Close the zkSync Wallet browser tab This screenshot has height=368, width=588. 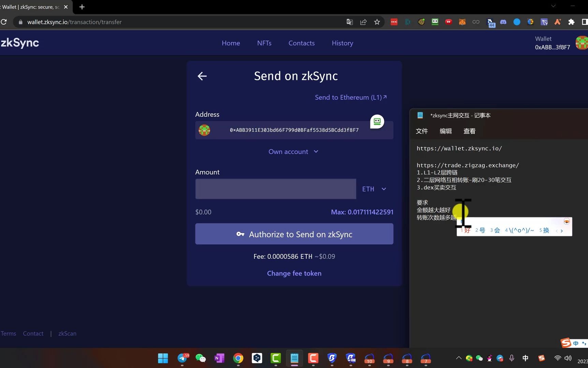[66, 7]
